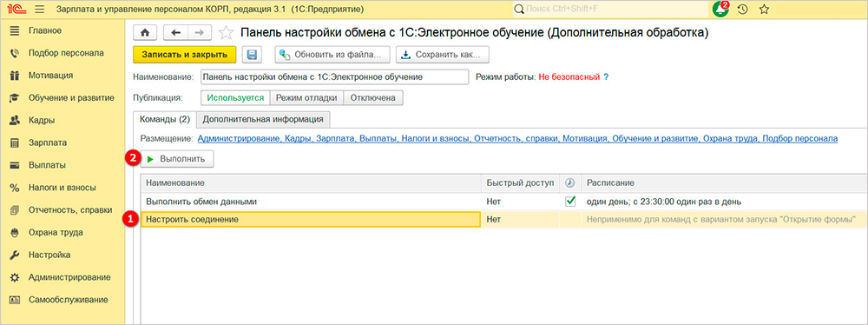Open the 1C main menu hamburger icon
This screenshot has height=325, width=868.
coord(39,10)
